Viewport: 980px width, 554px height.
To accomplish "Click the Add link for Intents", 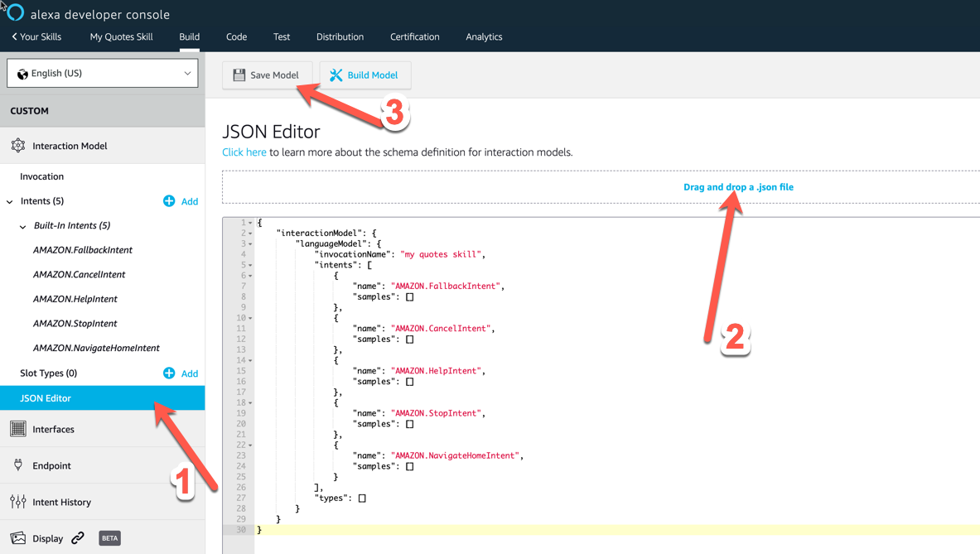I will click(x=190, y=202).
